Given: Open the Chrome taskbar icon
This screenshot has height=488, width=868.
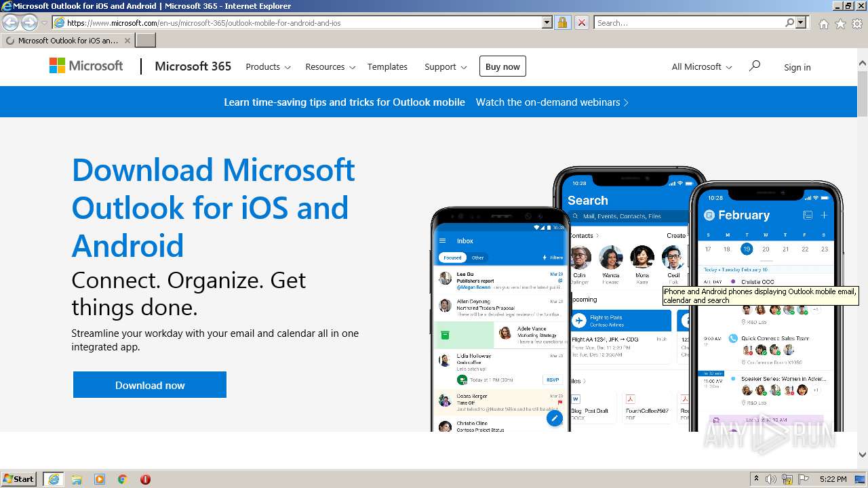Looking at the screenshot, I should tap(123, 479).
